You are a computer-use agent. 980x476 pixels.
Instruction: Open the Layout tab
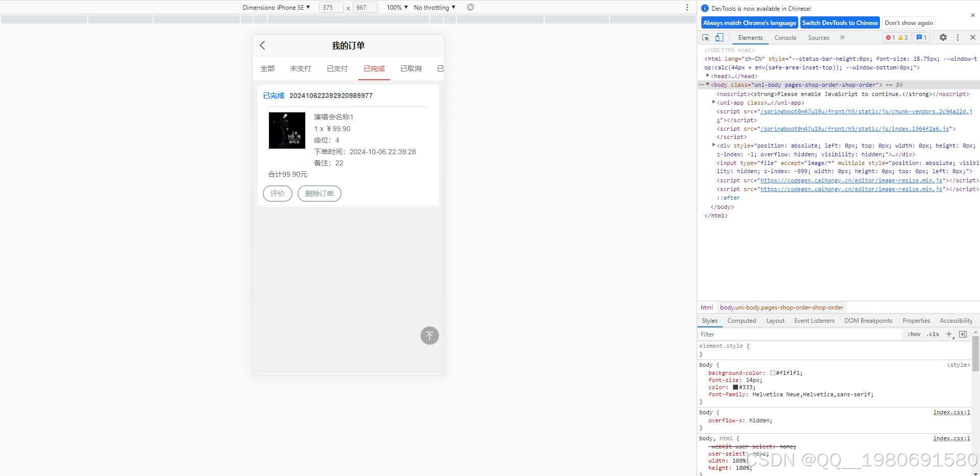pyautogui.click(x=775, y=321)
